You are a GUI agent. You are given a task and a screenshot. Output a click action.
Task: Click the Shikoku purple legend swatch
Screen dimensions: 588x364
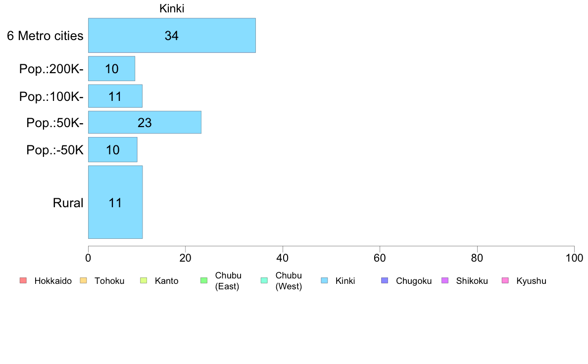click(445, 280)
